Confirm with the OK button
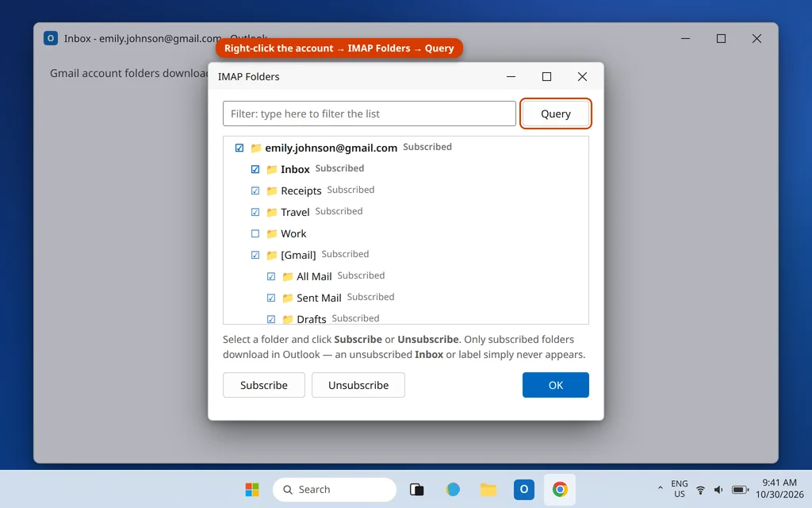812x508 pixels. [556, 385]
